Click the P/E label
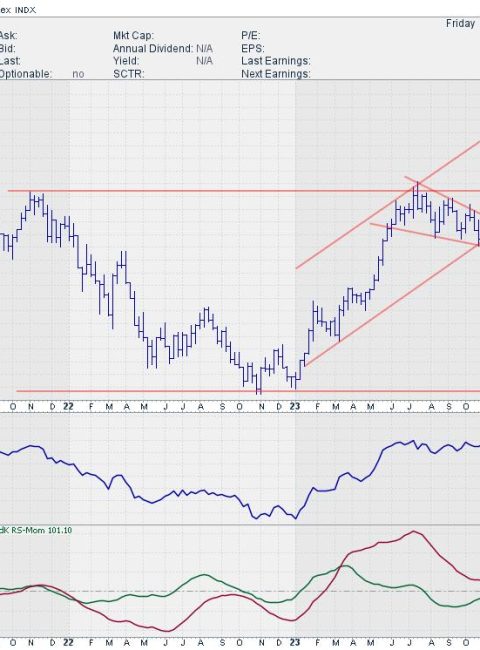 pyautogui.click(x=250, y=36)
